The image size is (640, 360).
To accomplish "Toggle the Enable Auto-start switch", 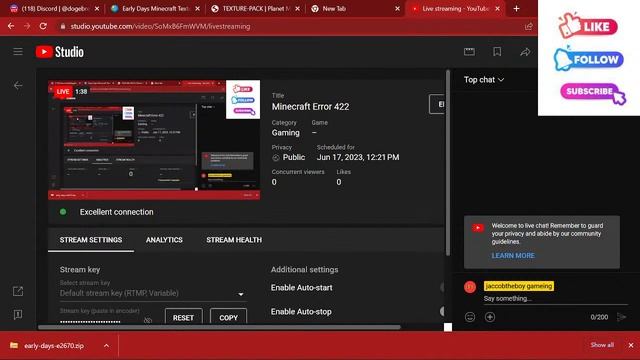I will coord(442,287).
